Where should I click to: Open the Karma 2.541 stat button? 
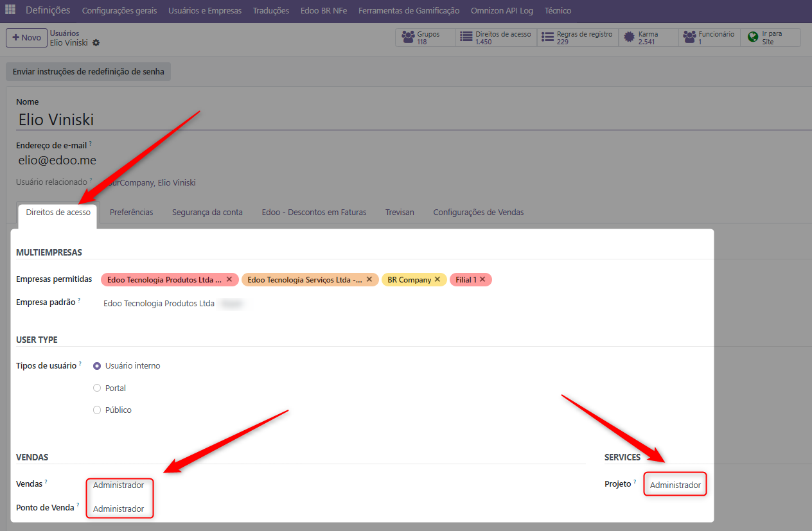pos(648,37)
